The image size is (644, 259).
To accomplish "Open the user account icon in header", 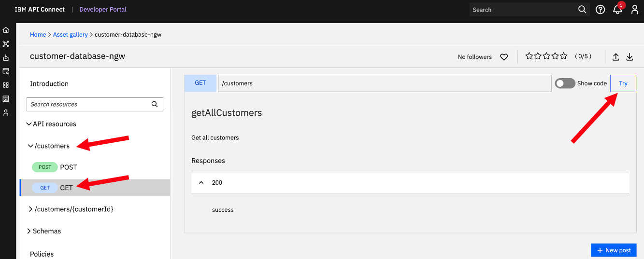I will click(x=635, y=10).
